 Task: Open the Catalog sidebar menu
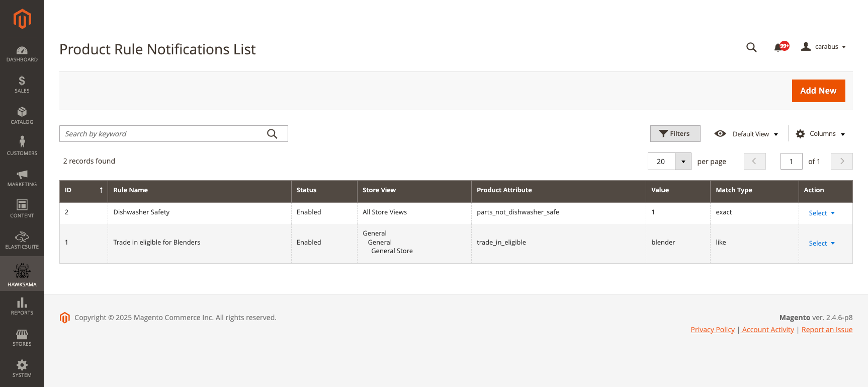coord(22,116)
